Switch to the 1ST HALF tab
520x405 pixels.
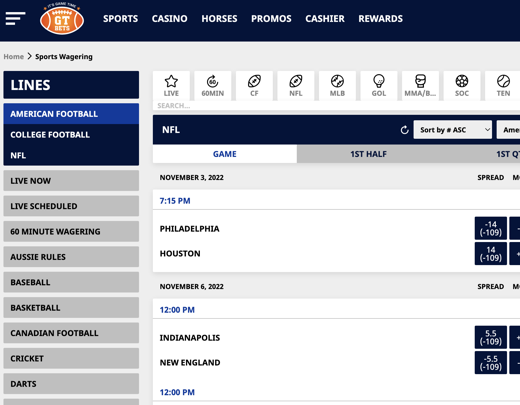[x=368, y=154]
